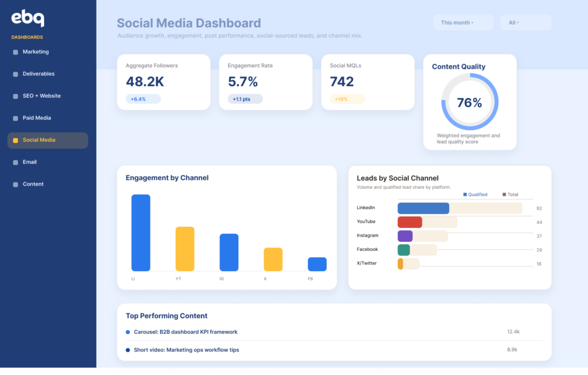
Task: Click the square icon beside Marketing
Action: [x=16, y=52]
